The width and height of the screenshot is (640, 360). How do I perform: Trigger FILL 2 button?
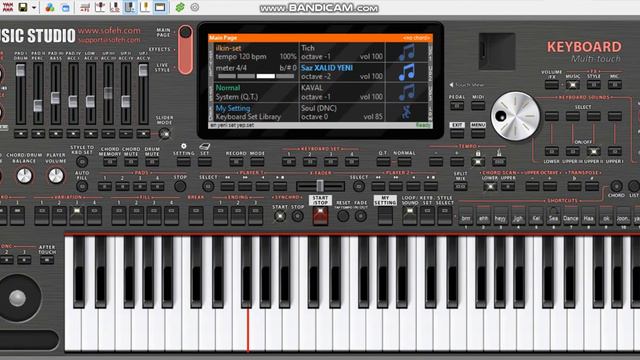click(136, 216)
